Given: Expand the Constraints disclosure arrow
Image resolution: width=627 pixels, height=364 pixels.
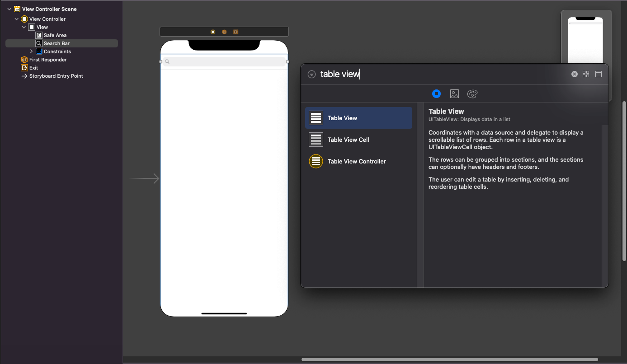Looking at the screenshot, I should tap(31, 51).
